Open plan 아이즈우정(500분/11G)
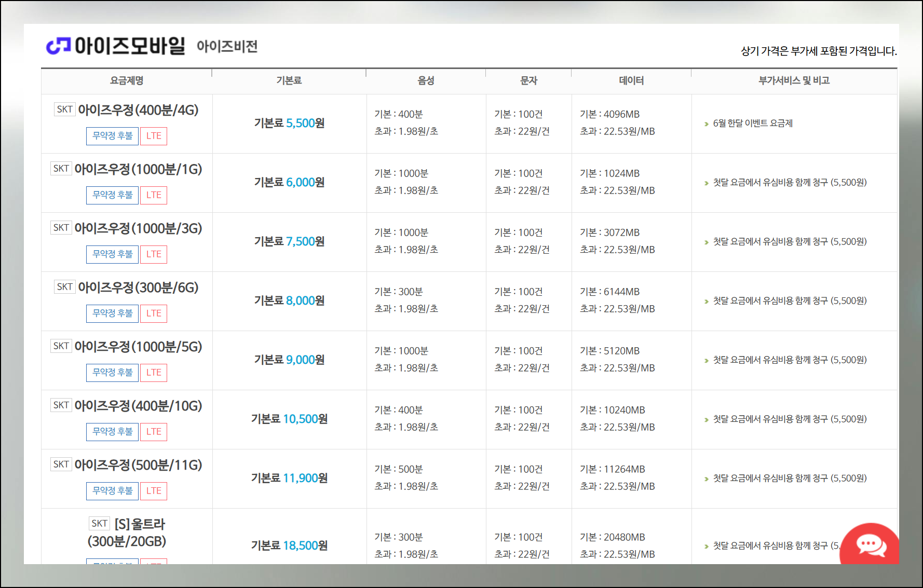This screenshot has width=923, height=588. (138, 465)
